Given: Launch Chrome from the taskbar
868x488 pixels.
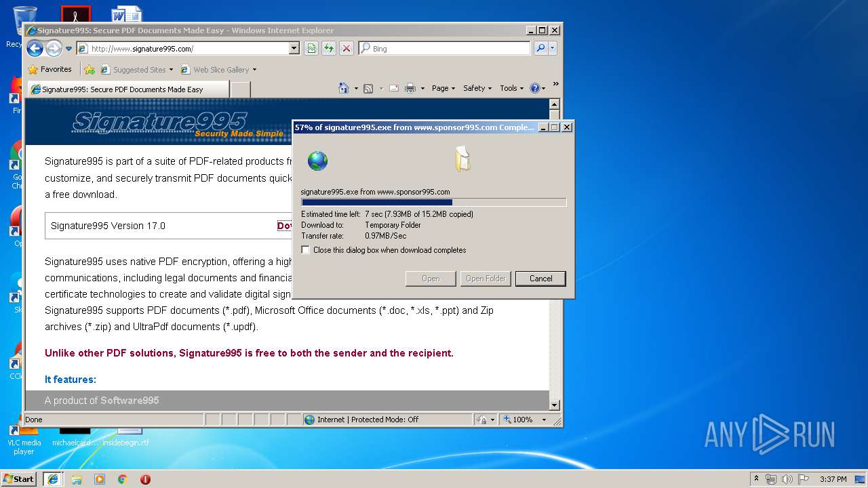Looking at the screenshot, I should pos(123,479).
